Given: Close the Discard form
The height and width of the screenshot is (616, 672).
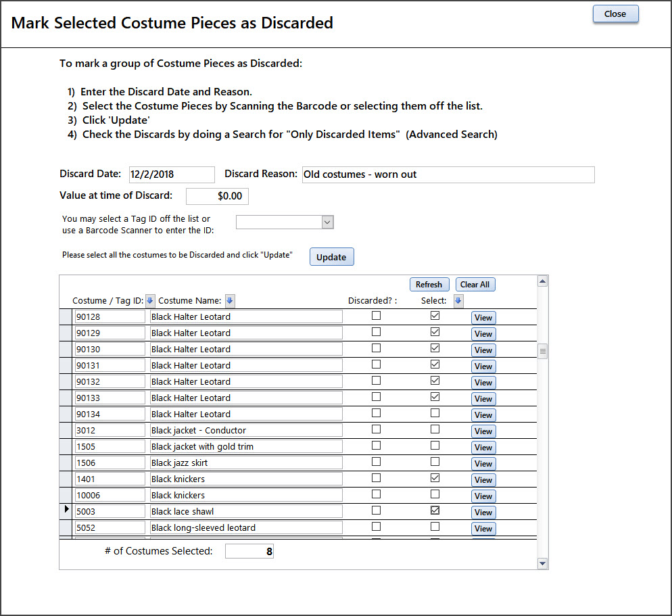Looking at the screenshot, I should (615, 14).
